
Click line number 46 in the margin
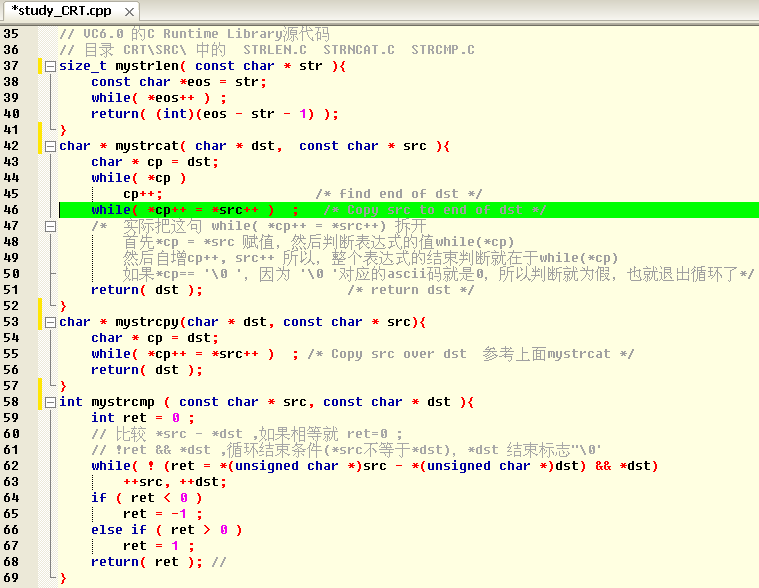[x=11, y=210]
